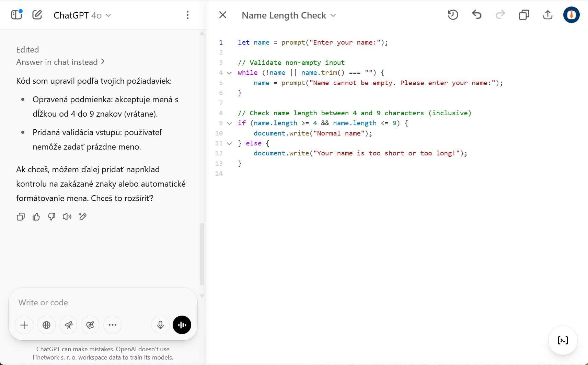Give the response a thumbs down
The height and width of the screenshot is (365, 588).
click(x=51, y=216)
